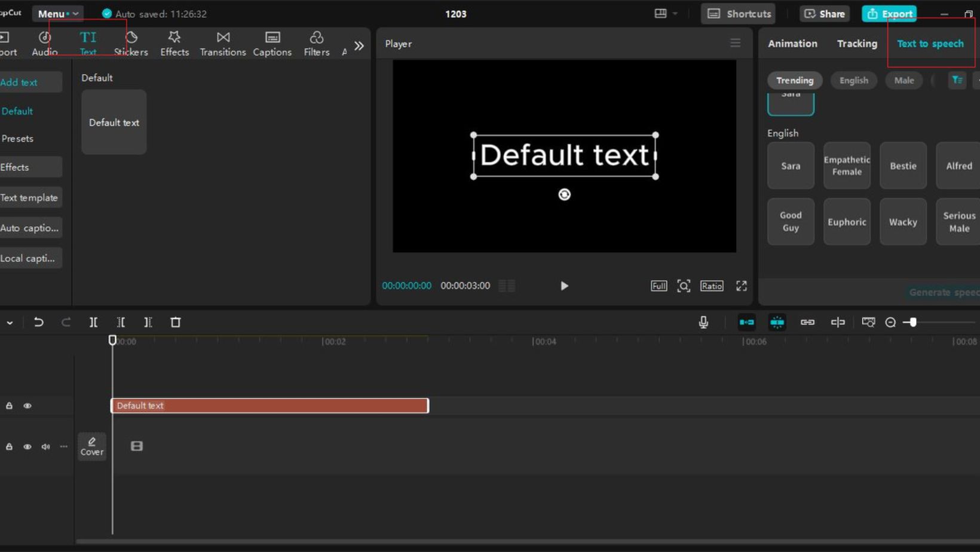Viewport: 980px width, 552px height.
Task: Click the Record voiceover microphone icon
Action: pos(704,323)
